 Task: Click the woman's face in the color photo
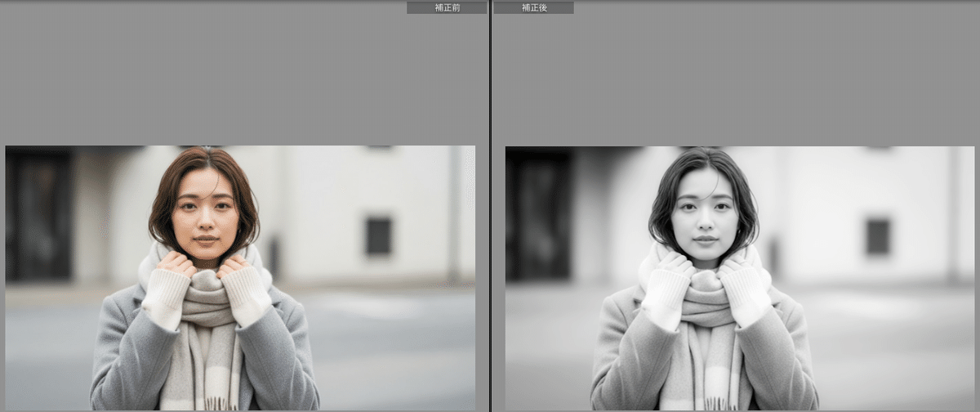206,215
